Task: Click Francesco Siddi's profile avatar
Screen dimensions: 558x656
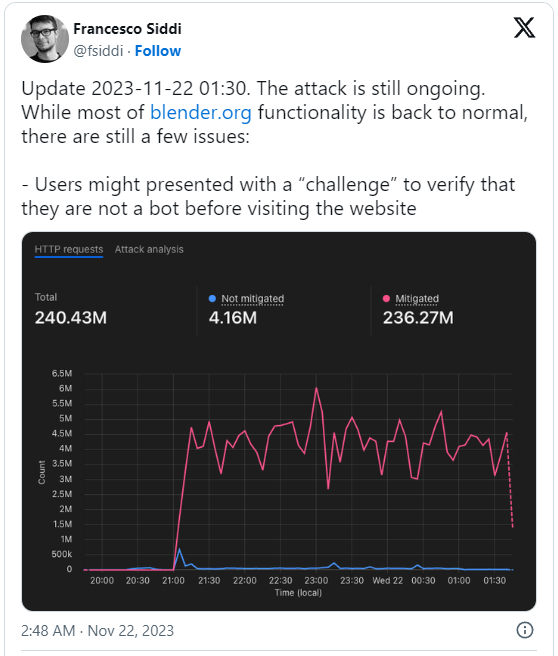Action: pos(45,39)
